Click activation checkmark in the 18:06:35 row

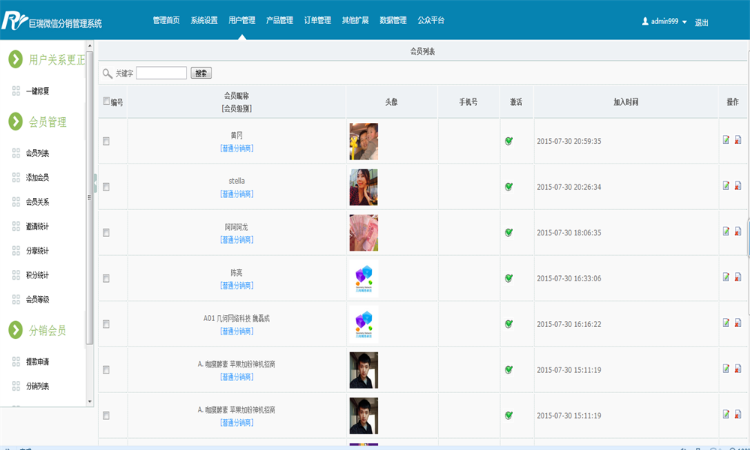pyautogui.click(x=509, y=232)
